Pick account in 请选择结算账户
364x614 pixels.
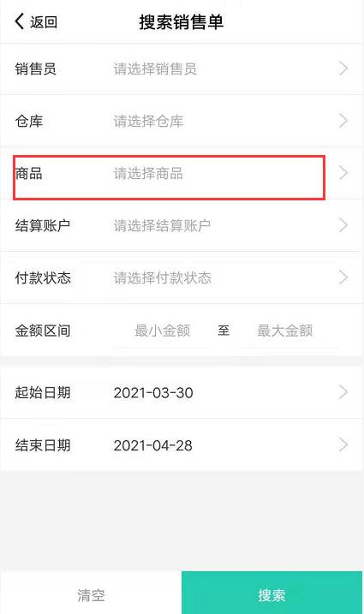tap(162, 225)
